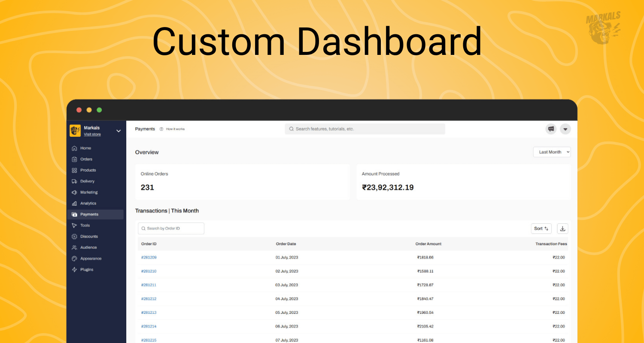
Task: Select the Discounts icon
Action: coord(75,236)
